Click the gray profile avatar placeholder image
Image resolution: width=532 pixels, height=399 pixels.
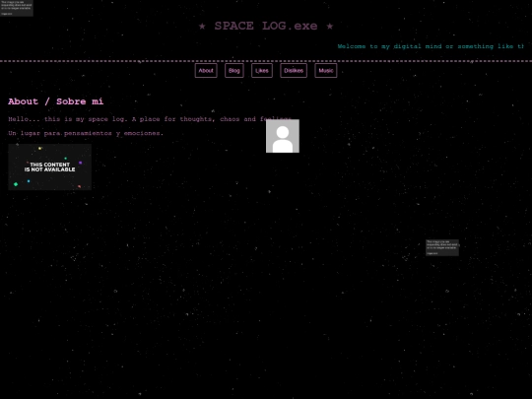tap(283, 136)
